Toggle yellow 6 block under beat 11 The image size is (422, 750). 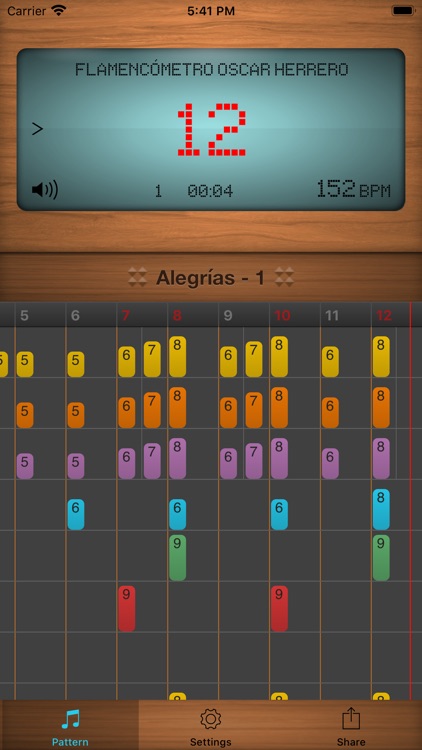(330, 362)
